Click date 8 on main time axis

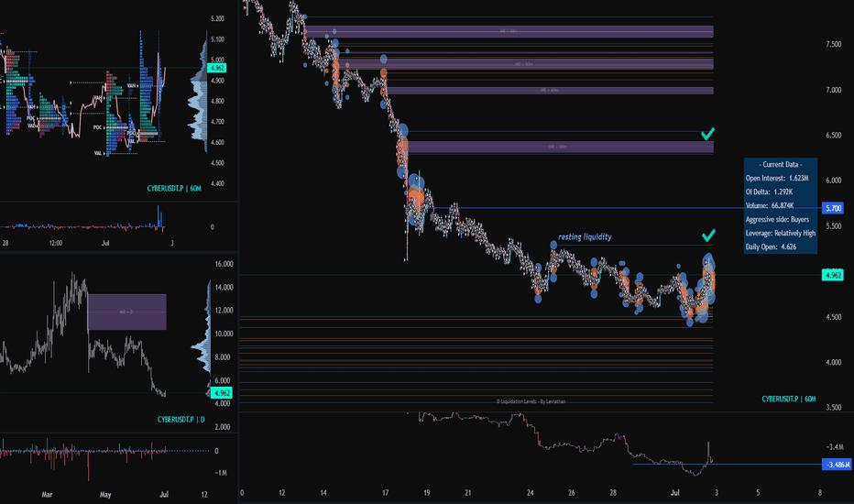[820, 493]
